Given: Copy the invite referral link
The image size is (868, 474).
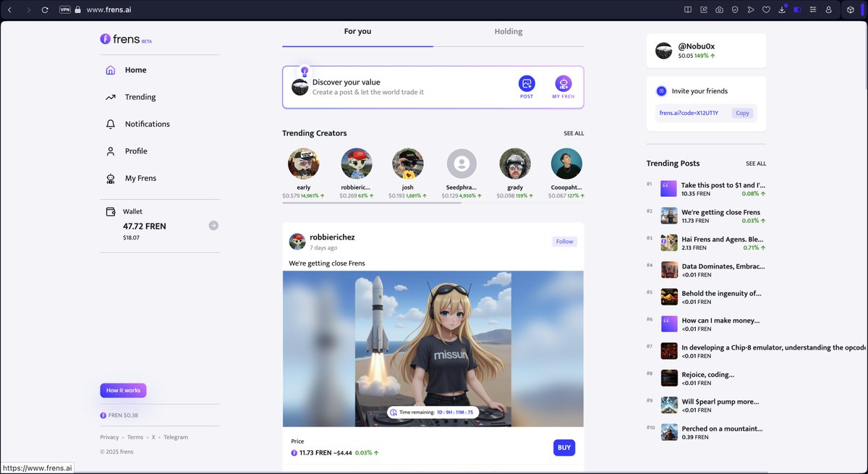Looking at the screenshot, I should click(742, 113).
